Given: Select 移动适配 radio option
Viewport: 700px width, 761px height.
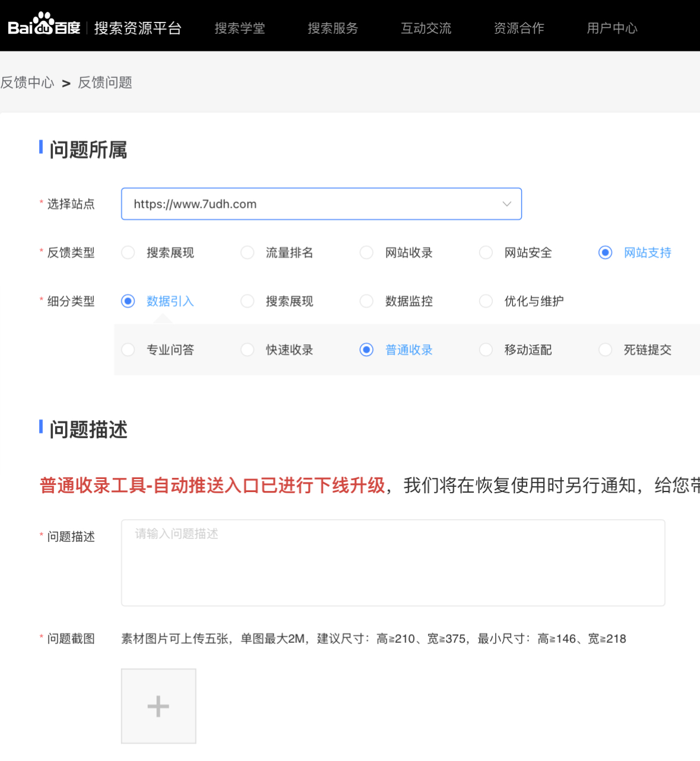Looking at the screenshot, I should click(x=486, y=350).
